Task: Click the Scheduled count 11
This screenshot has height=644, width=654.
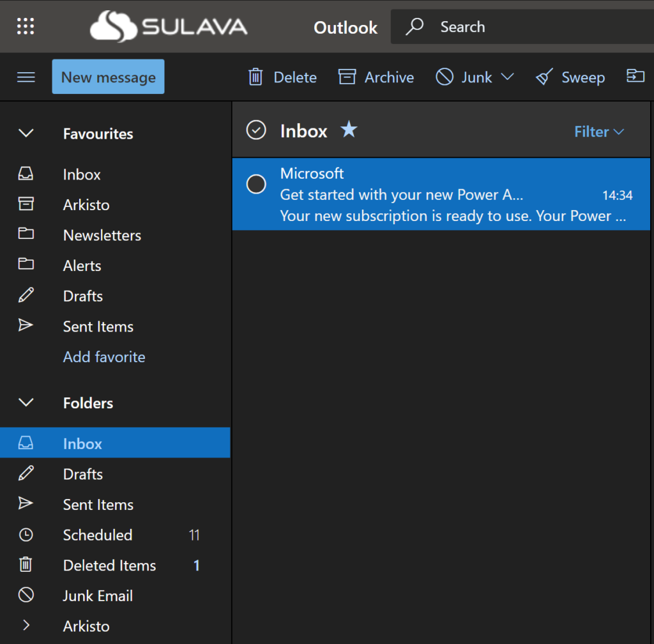Action: (x=194, y=535)
